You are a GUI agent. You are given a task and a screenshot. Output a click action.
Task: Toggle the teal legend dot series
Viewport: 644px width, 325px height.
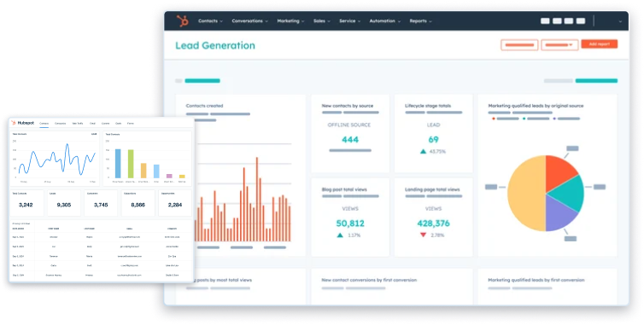tap(524, 119)
